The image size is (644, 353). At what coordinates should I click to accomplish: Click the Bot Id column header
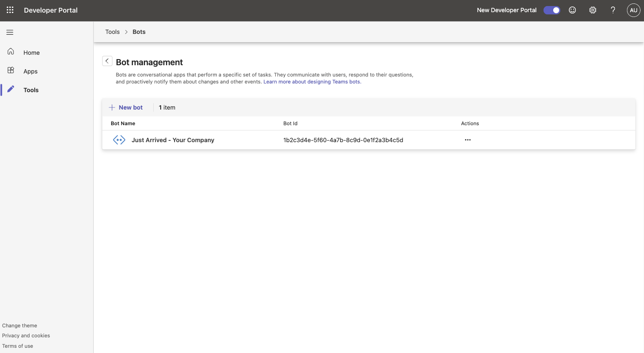coord(291,123)
